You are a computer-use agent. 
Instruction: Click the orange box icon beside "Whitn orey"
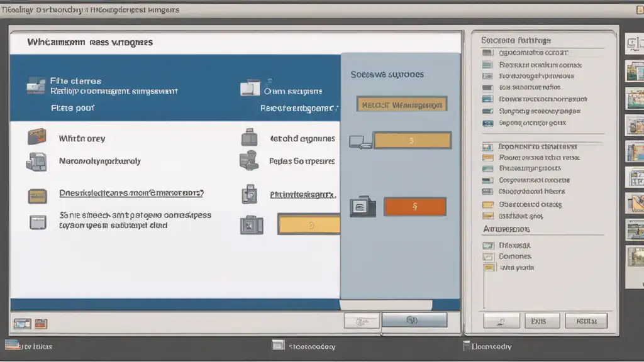(37, 136)
